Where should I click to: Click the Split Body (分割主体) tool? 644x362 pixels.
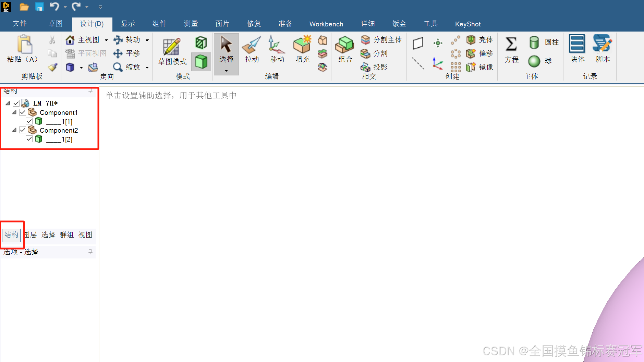[x=381, y=40]
